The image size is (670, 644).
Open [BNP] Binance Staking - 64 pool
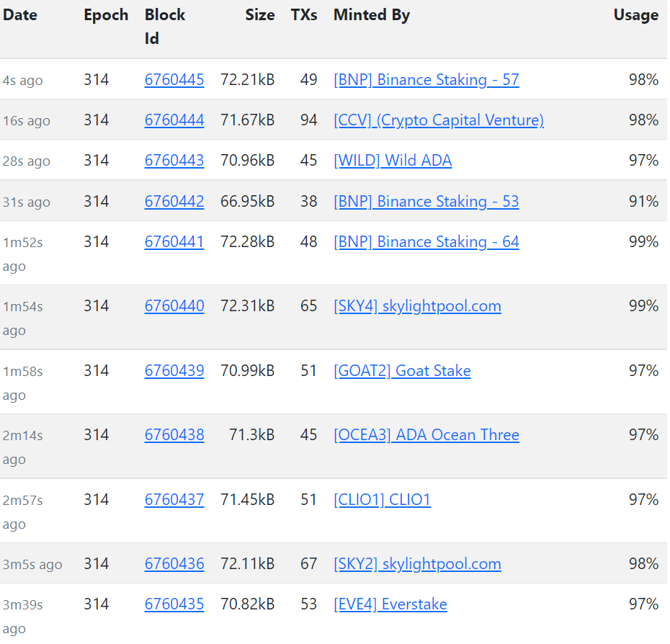(x=426, y=242)
